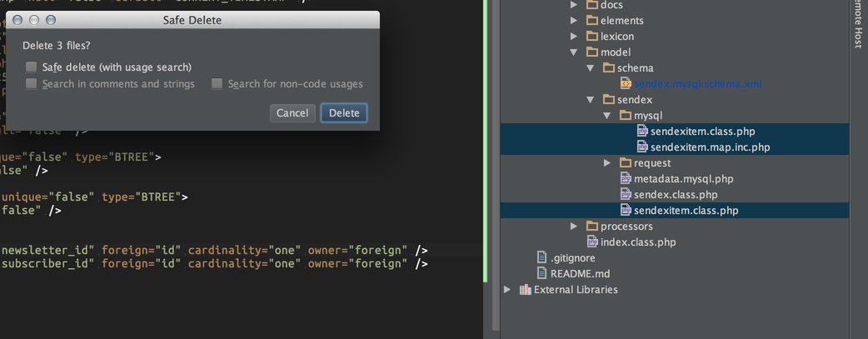This screenshot has width=868, height=339.
Task: Click the External Libraries icon
Action: 525,290
